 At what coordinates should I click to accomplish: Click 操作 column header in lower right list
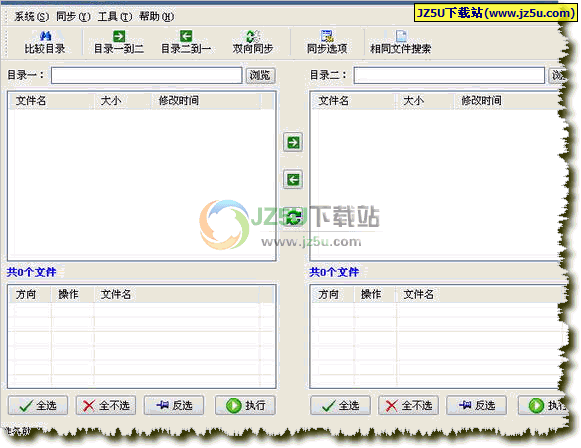(x=375, y=295)
